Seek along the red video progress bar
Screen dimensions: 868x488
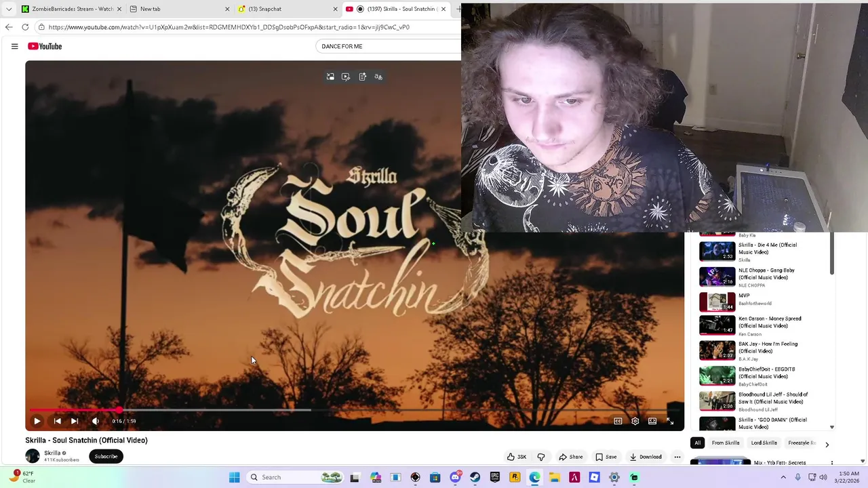(x=355, y=410)
